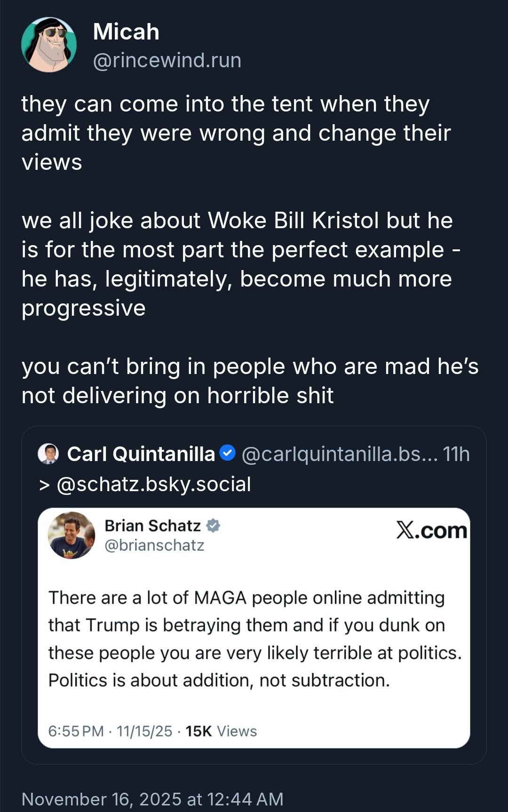This screenshot has height=812, width=508.
Task: Open Carl Quintanilla's name in quoted post
Action: click(x=141, y=454)
